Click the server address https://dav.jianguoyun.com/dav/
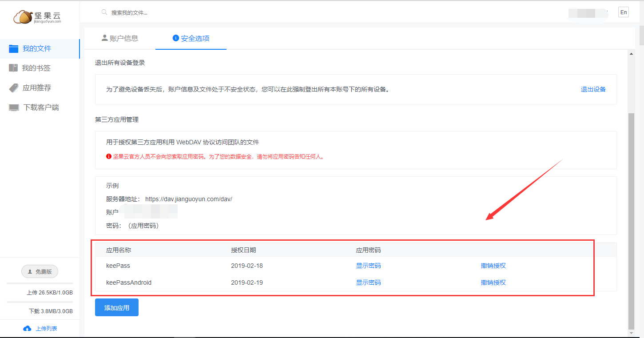Screen dimensions: 644x338 click(x=189, y=199)
